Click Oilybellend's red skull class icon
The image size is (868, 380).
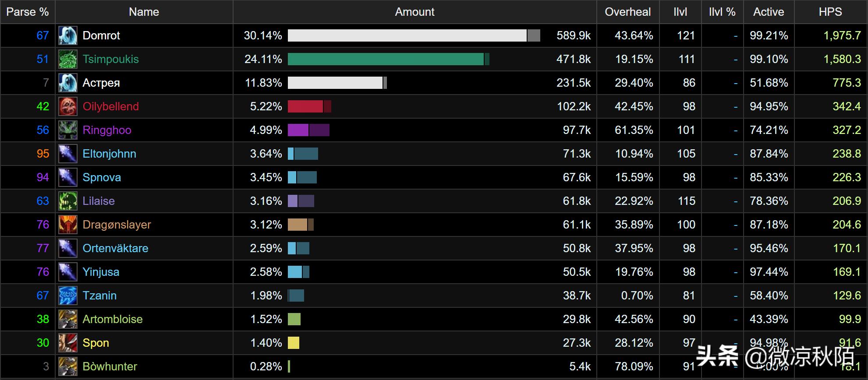[68, 106]
